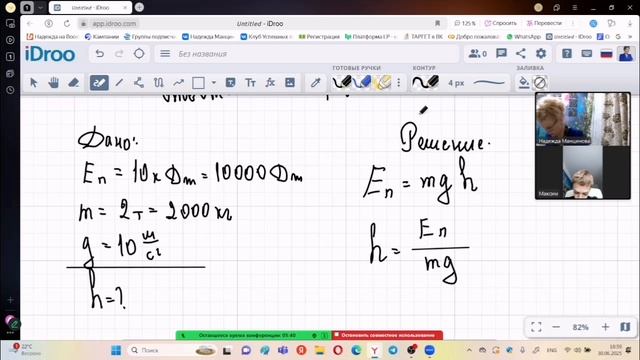
Task: Open more ready pens menu
Action: pyautogui.click(x=399, y=83)
